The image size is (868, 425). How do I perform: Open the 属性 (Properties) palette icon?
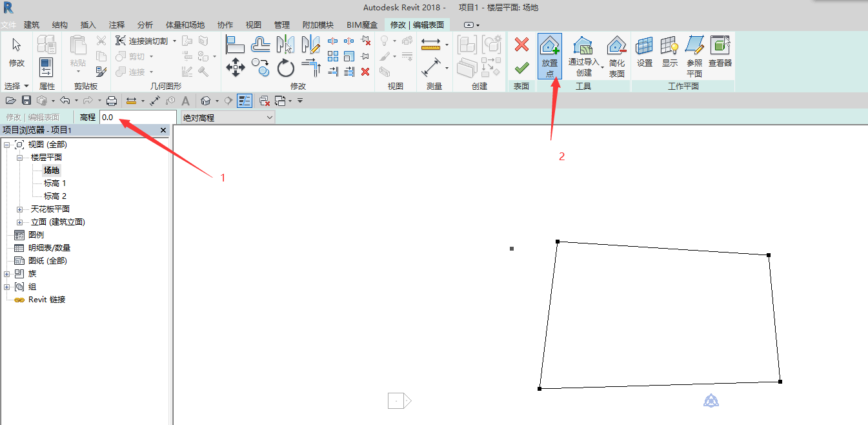[46, 66]
